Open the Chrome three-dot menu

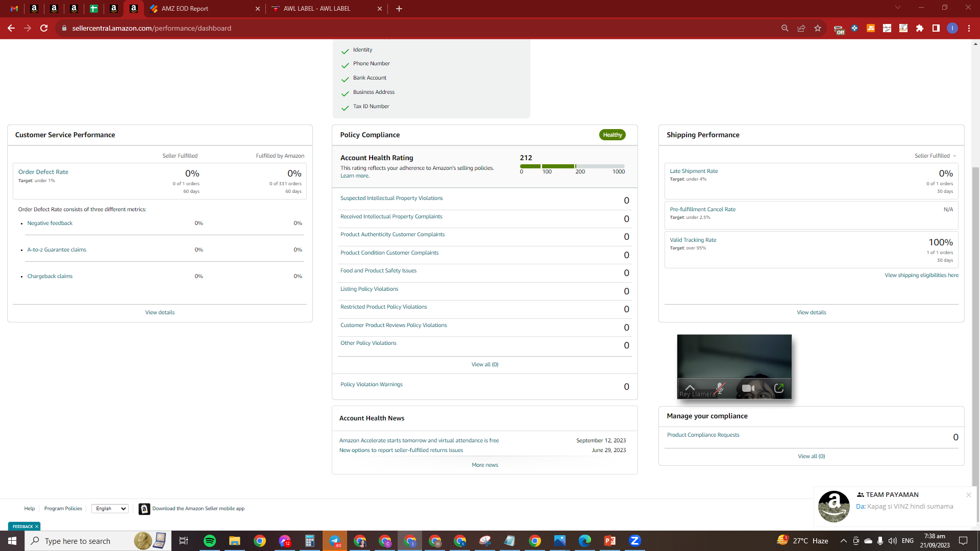pyautogui.click(x=969, y=28)
